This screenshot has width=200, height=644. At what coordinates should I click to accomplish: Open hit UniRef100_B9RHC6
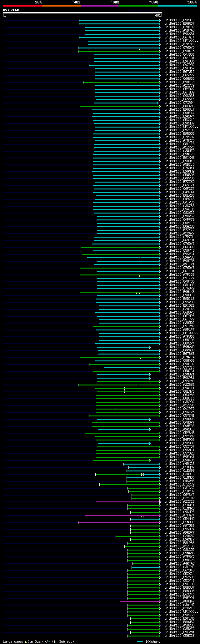179,20
